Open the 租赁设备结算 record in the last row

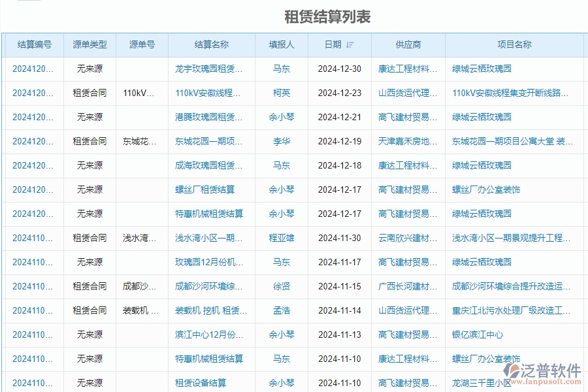[210, 383]
